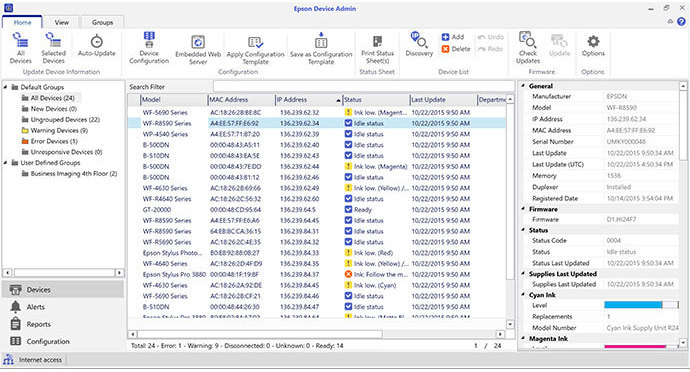Select All Devices (24) folder
The height and width of the screenshot is (372, 690).
48,98
